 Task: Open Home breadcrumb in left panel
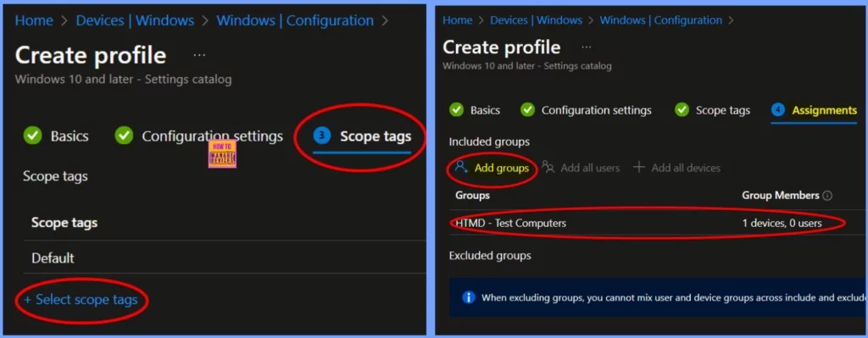click(34, 20)
